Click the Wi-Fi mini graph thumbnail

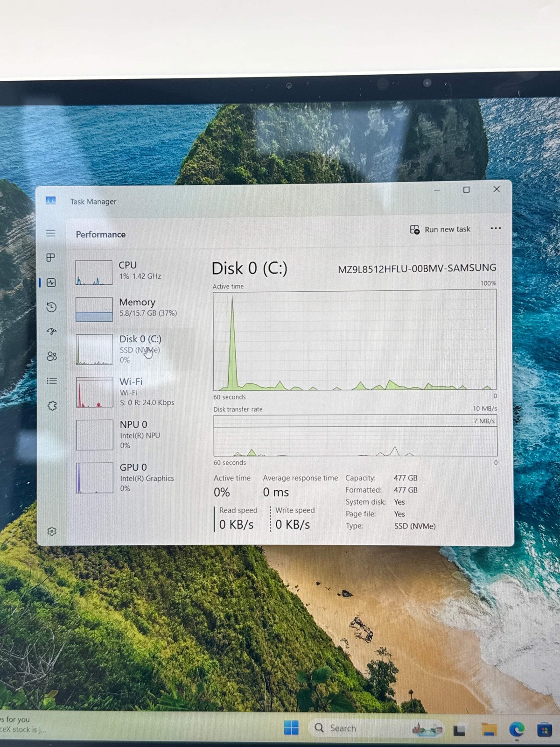[95, 392]
